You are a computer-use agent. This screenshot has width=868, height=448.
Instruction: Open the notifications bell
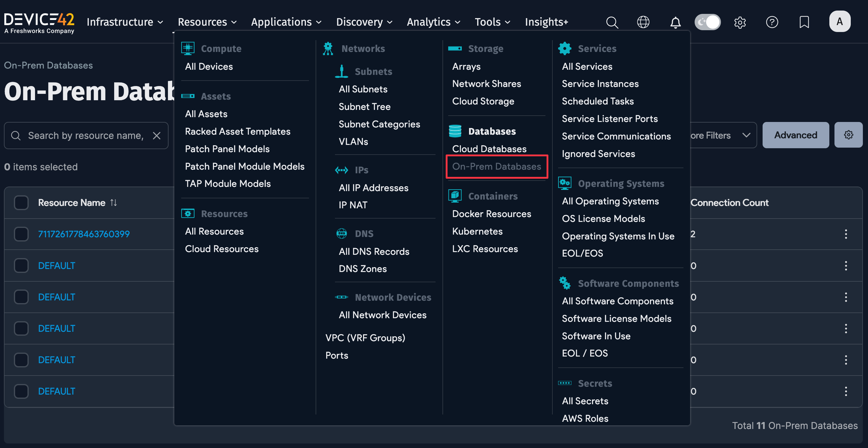pos(675,22)
